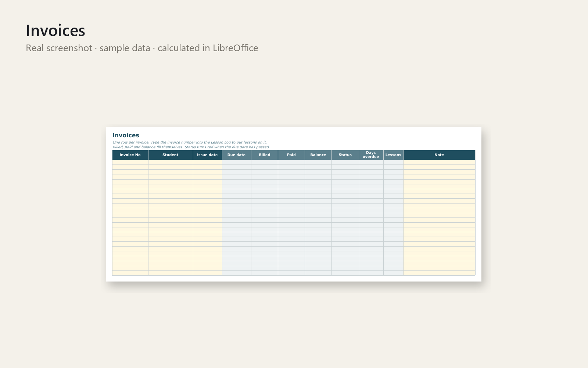
Task: Select the Due date header
Action: click(x=236, y=155)
